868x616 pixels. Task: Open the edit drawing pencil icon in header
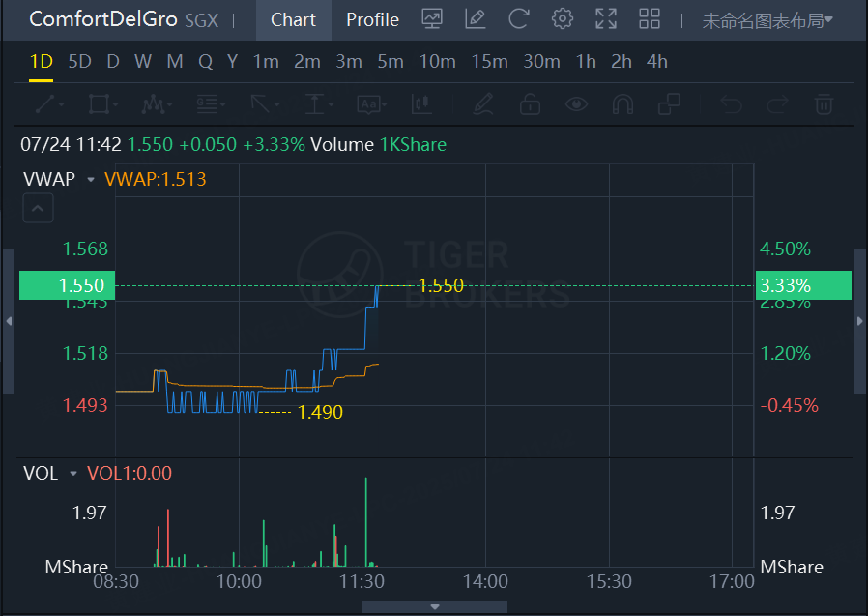point(475,19)
